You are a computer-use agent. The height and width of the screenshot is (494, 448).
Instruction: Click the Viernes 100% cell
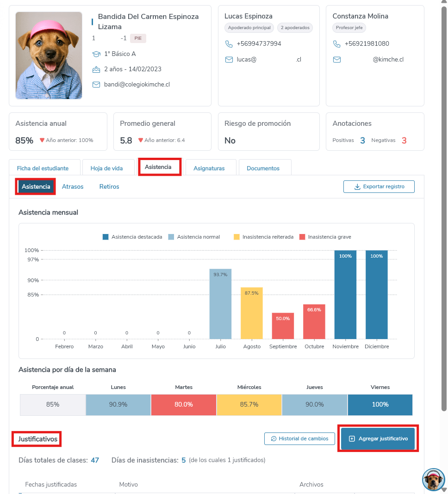pyautogui.click(x=380, y=405)
